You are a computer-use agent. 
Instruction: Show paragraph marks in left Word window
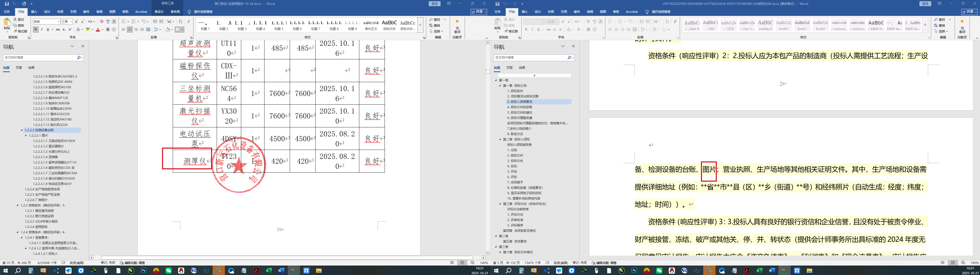[189, 22]
